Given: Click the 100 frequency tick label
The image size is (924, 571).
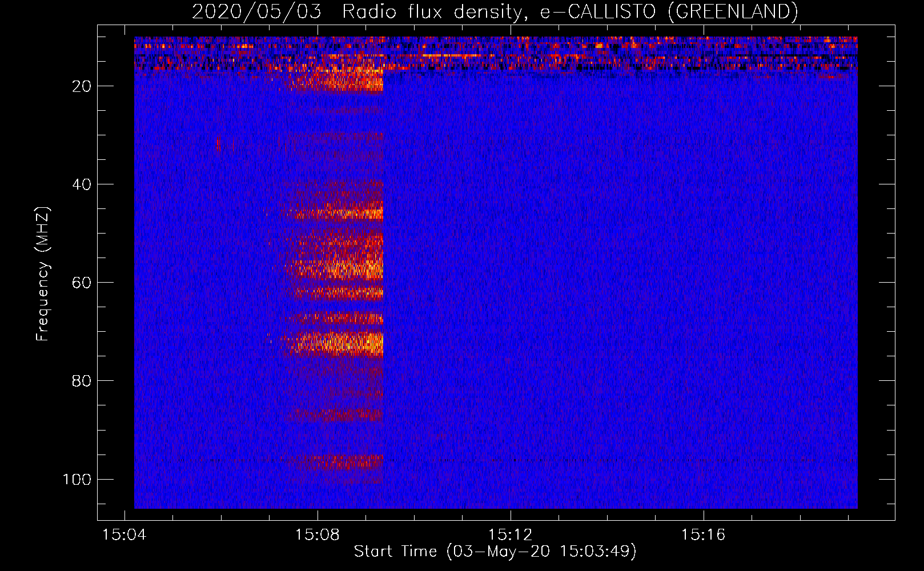Looking at the screenshot, I should click(77, 479).
